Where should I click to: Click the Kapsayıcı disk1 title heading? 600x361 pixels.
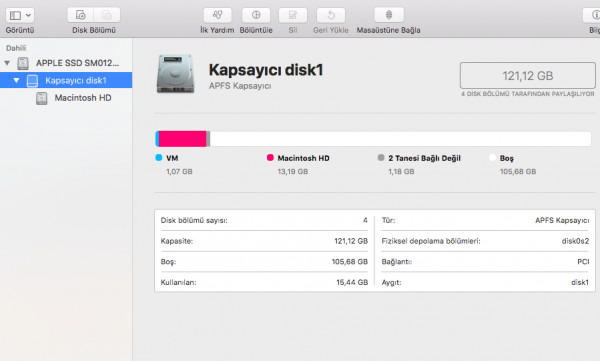(x=266, y=70)
